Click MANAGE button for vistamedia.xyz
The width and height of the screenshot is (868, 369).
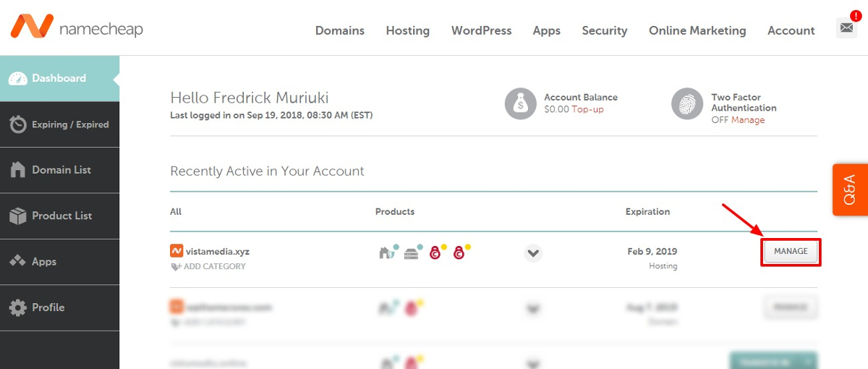pos(791,252)
